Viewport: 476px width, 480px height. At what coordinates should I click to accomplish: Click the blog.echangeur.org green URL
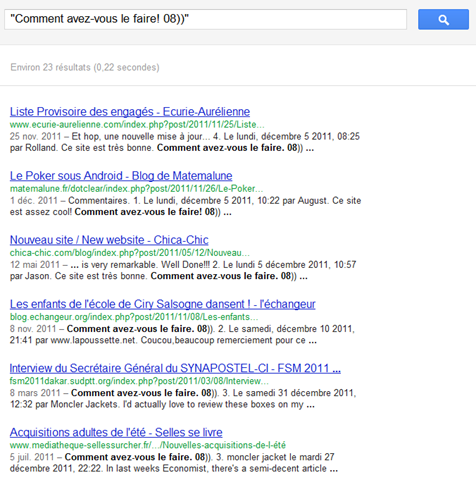pyautogui.click(x=134, y=317)
